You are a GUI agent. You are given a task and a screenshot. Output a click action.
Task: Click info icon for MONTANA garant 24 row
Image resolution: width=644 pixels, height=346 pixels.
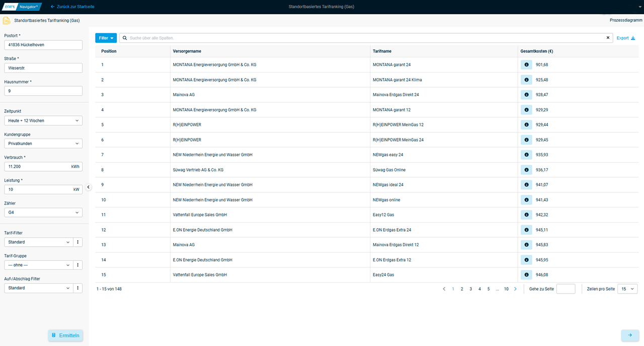(526, 65)
